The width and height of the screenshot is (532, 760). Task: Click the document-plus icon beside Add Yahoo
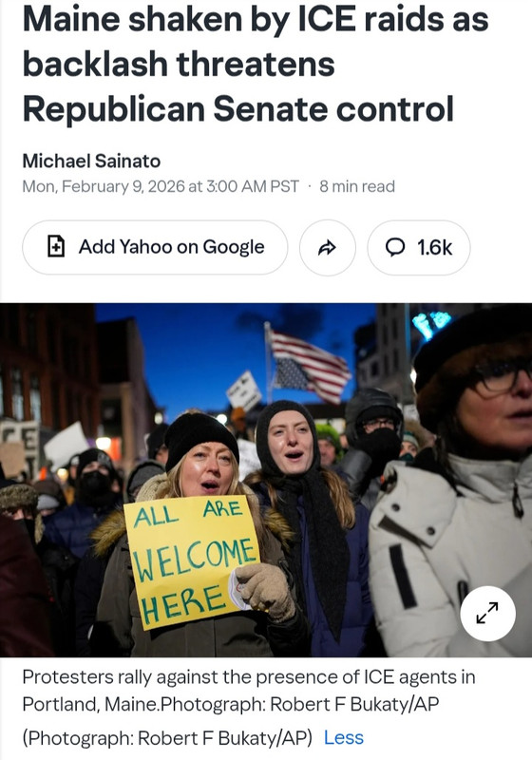(x=56, y=246)
